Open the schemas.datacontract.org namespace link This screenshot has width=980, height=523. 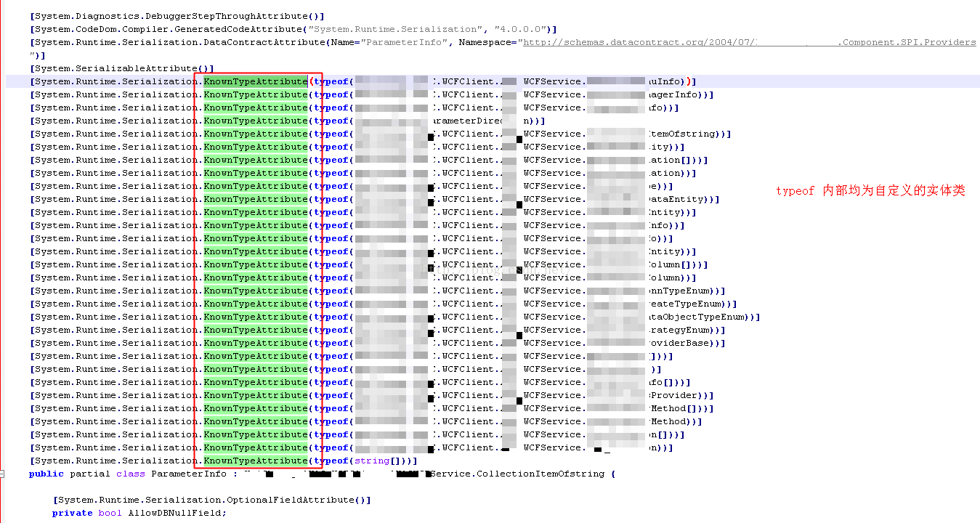point(749,42)
